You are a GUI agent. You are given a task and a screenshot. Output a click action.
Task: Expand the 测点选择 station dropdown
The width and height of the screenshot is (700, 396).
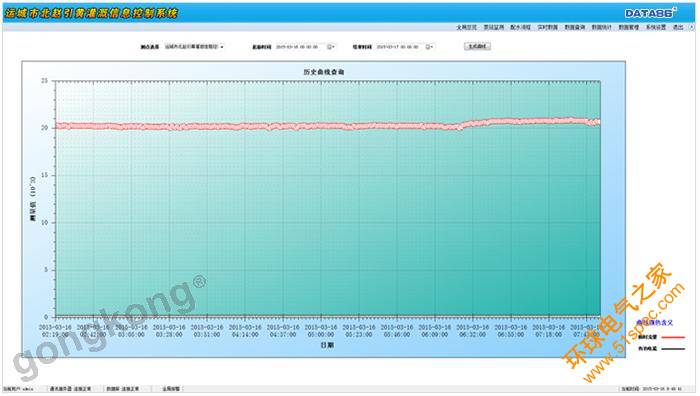click(194, 46)
